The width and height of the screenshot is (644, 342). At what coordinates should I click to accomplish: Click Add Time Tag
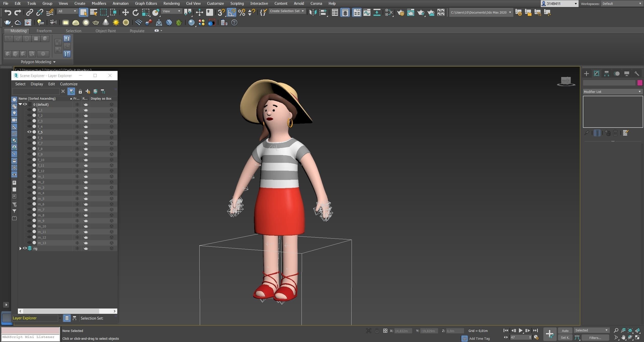pyautogui.click(x=479, y=338)
